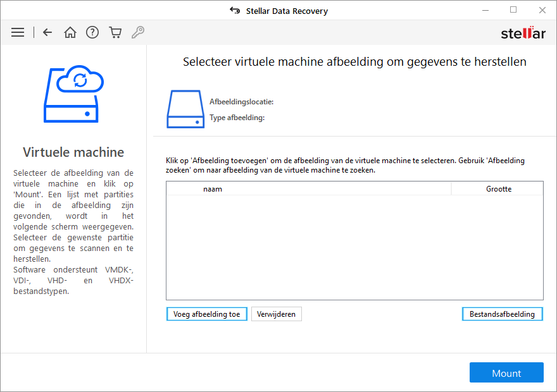Click the title bar back-arrow app icon
The image size is (557, 392).
pos(235,10)
